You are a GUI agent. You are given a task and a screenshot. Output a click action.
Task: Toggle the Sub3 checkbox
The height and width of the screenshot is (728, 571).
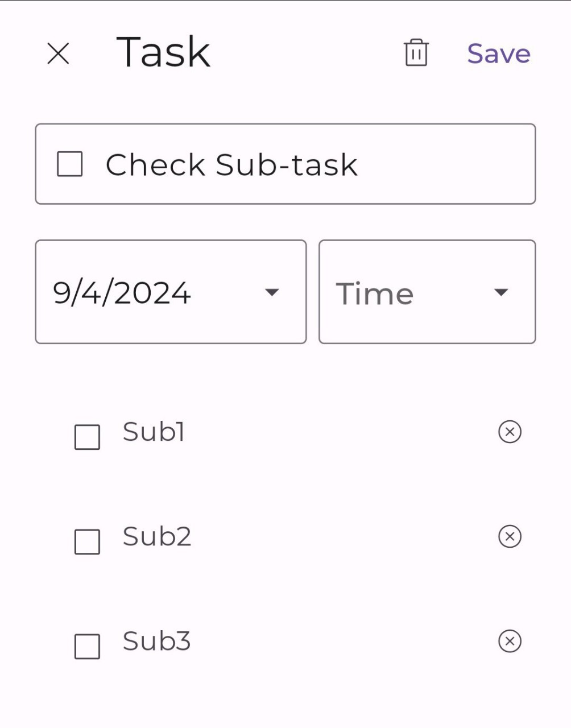point(88,647)
